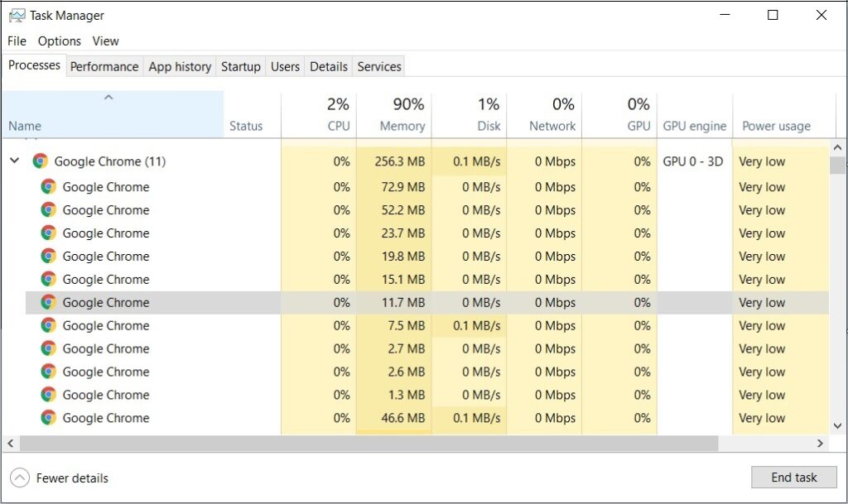
Task: Click the Fewer details label
Action: tap(72, 478)
